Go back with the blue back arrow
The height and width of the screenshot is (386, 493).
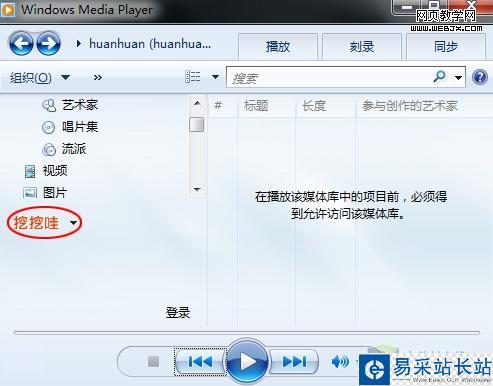tap(21, 43)
